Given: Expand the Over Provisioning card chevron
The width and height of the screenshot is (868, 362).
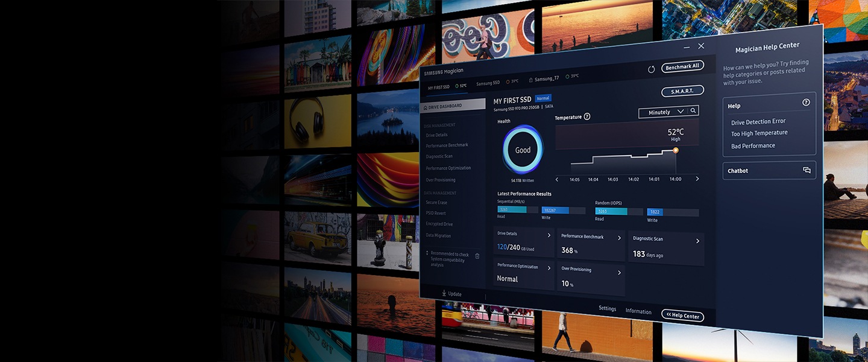Looking at the screenshot, I should [620, 273].
